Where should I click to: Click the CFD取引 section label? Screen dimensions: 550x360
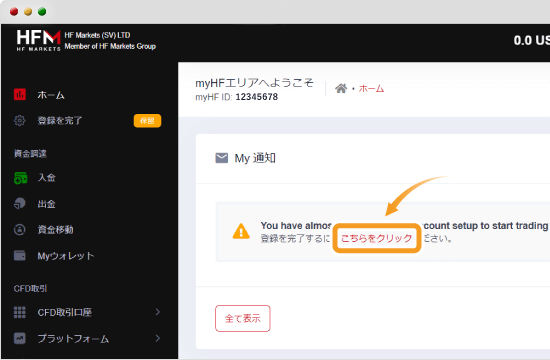[30, 288]
